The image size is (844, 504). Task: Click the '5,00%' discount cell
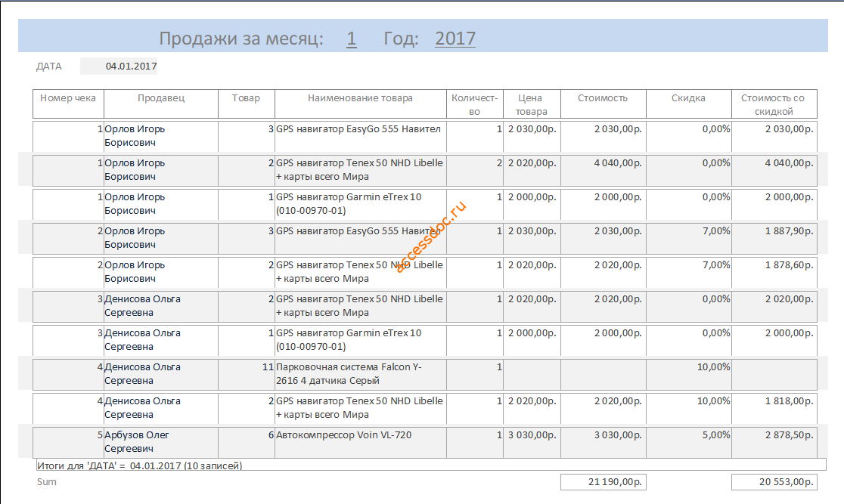coord(688,442)
